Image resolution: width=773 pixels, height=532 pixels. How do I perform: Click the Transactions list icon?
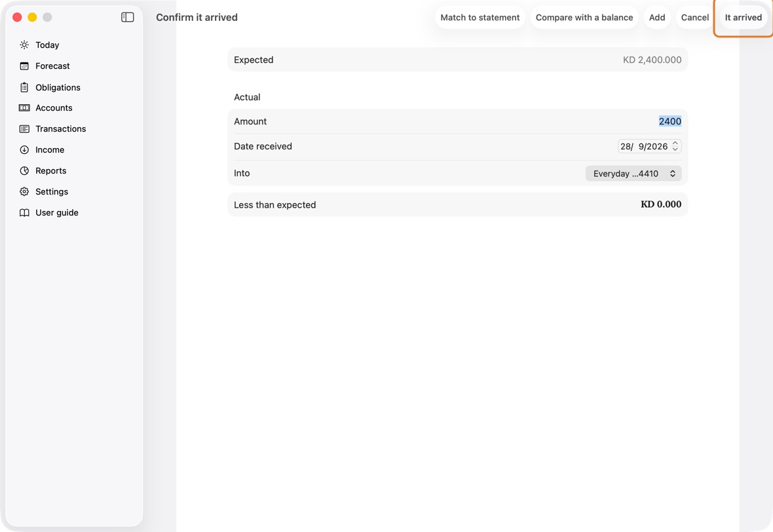point(24,128)
